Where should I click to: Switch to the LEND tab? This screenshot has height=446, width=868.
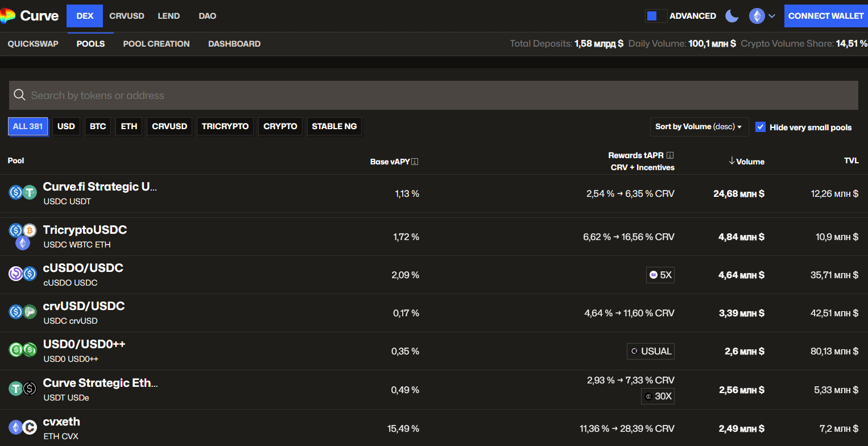pos(168,16)
